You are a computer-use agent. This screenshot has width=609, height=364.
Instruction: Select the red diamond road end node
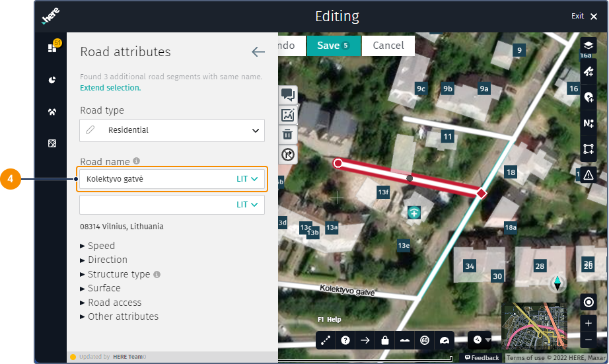tap(482, 193)
